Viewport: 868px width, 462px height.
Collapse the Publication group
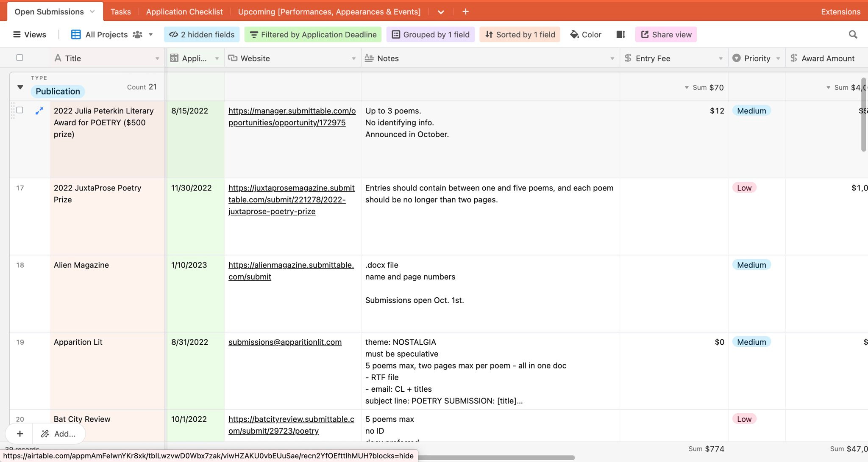pyautogui.click(x=20, y=87)
